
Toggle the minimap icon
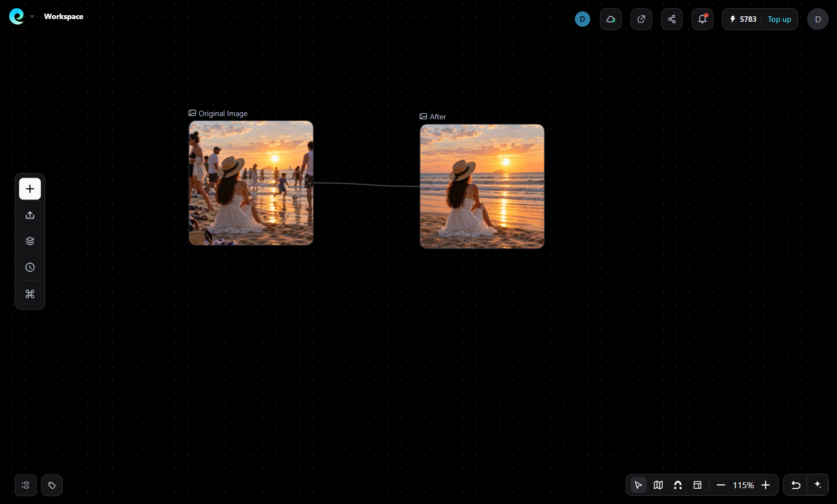(658, 485)
